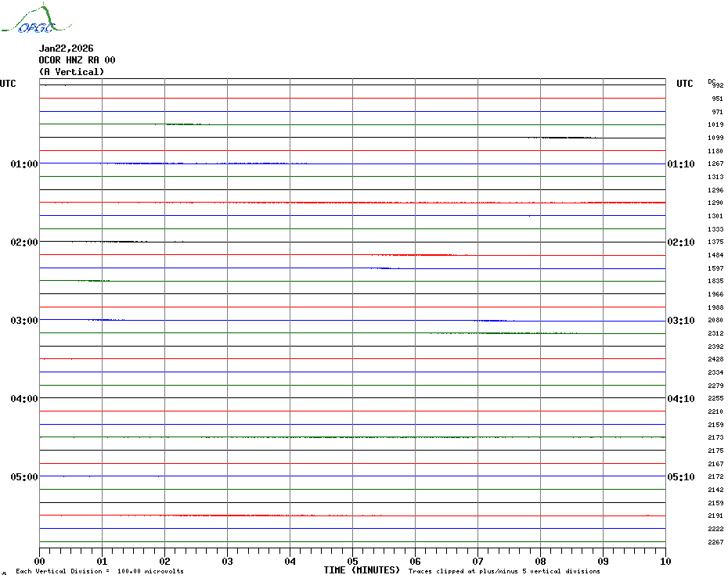Select the 02:00 UTC time marker on left
Screen dimensions: 728x582
click(x=24, y=242)
